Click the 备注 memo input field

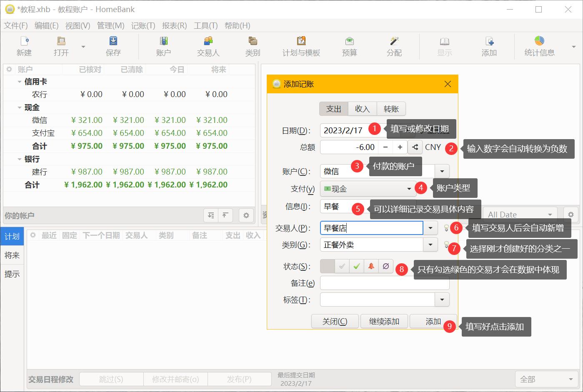384,283
